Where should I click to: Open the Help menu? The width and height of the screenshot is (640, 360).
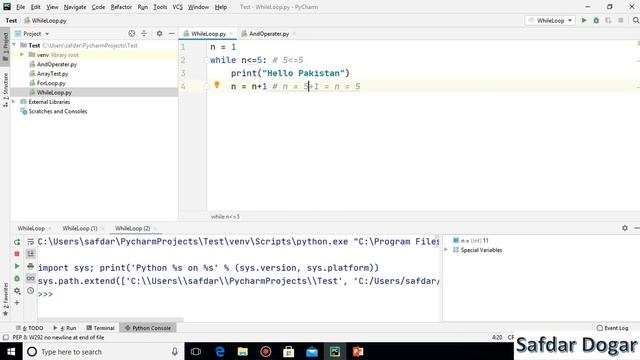(221, 7)
